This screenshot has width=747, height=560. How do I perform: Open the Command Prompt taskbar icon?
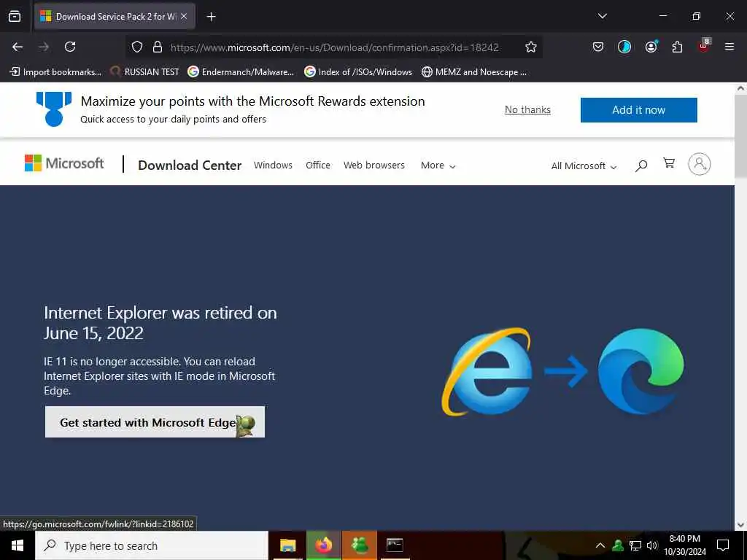tap(395, 545)
